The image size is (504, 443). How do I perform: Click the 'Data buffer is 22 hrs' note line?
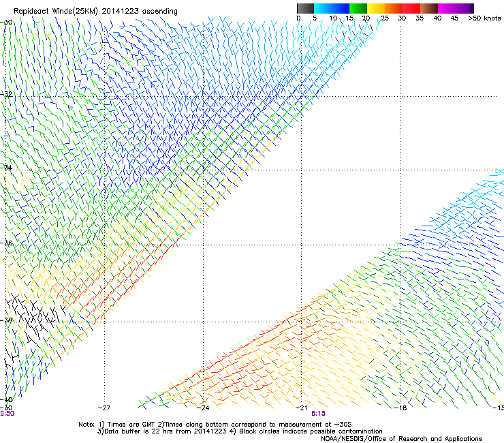click(240, 431)
